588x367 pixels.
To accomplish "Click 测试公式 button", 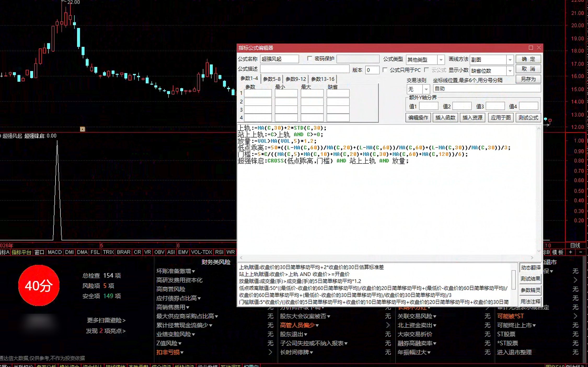I will (x=528, y=117).
